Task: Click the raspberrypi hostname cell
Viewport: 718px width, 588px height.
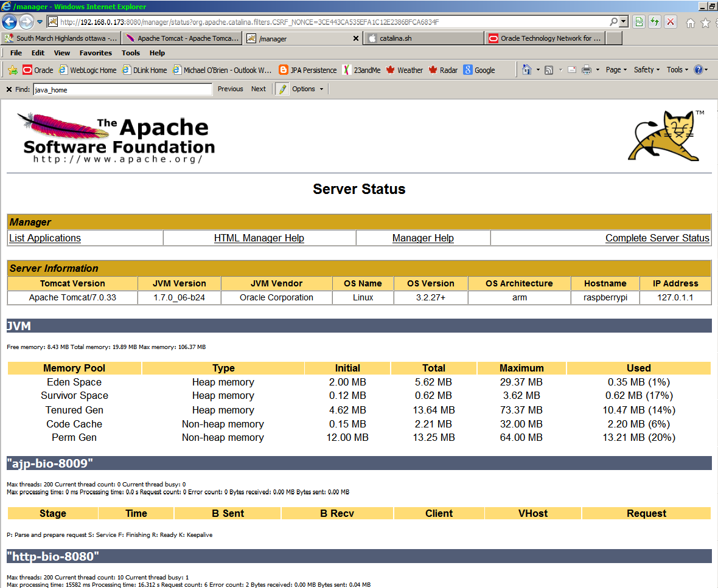Action: [x=605, y=297]
